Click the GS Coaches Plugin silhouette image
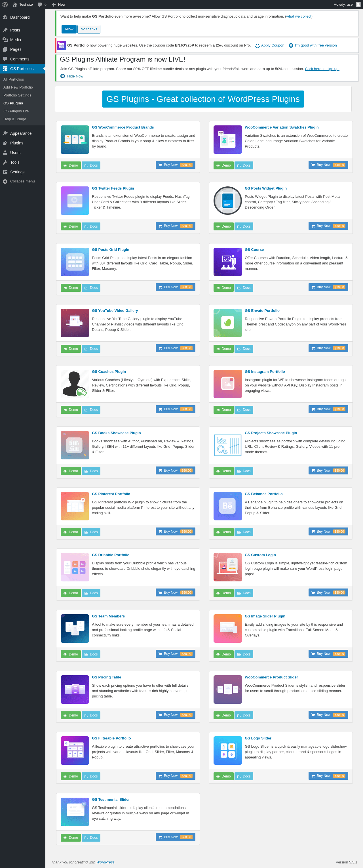Viewport: 363px width, 868px height. [75, 384]
